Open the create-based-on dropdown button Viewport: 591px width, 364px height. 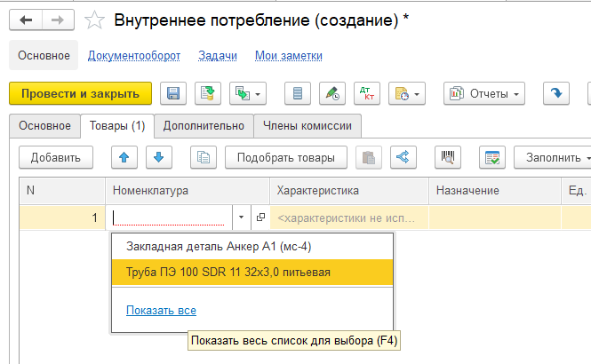pyautogui.click(x=247, y=93)
